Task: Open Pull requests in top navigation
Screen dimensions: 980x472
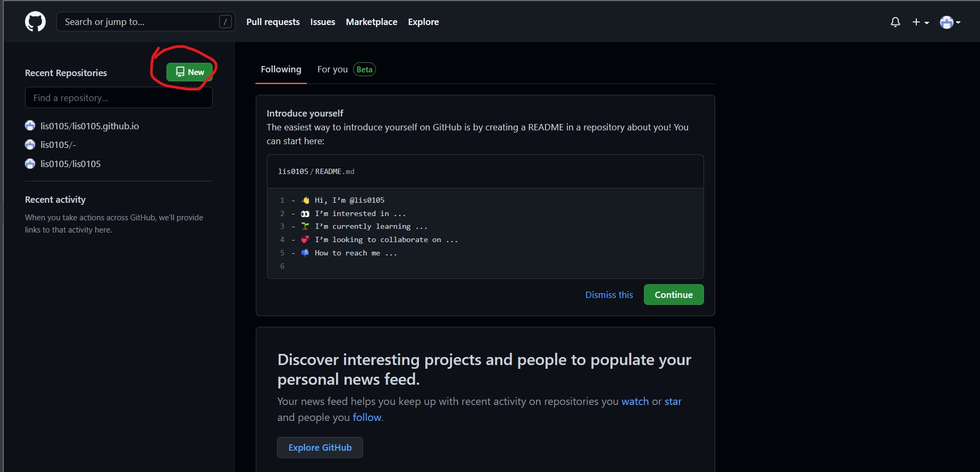Action: tap(273, 22)
